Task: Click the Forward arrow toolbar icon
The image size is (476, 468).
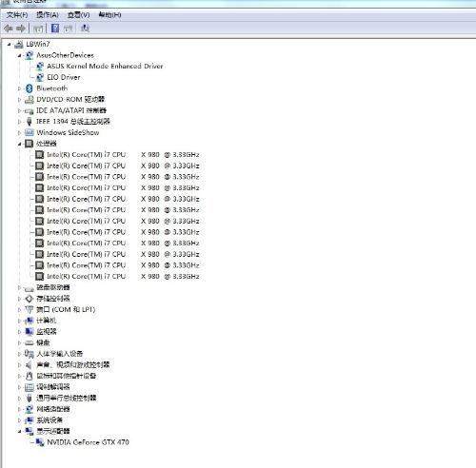Action: [21, 29]
